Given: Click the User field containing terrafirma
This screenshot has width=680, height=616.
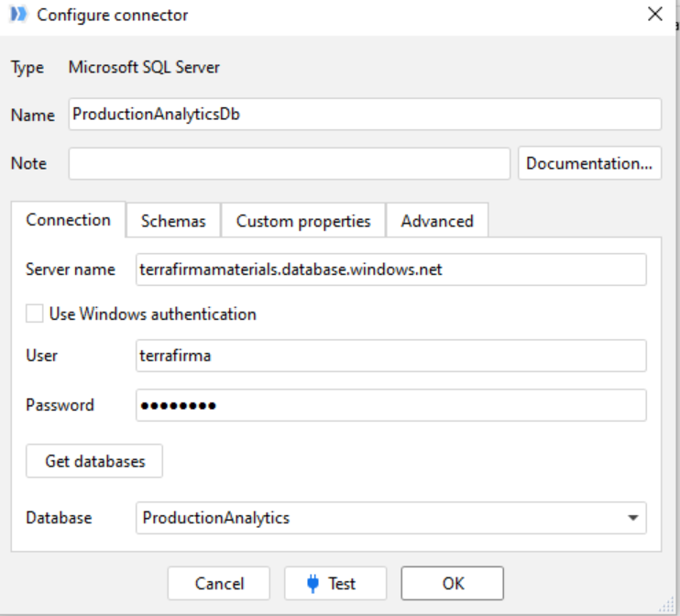Looking at the screenshot, I should 390,356.
